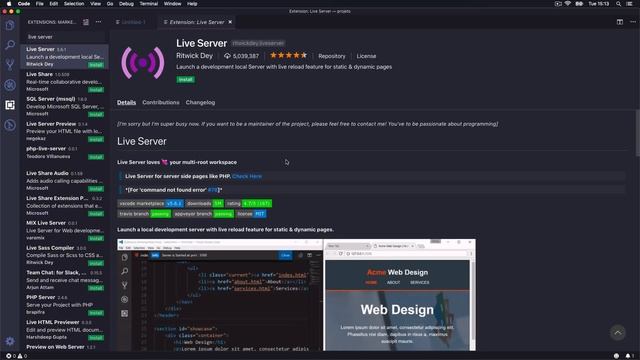This screenshot has width=640, height=360.
Task: Open the feedback smiley in status bar
Action: [616, 356]
